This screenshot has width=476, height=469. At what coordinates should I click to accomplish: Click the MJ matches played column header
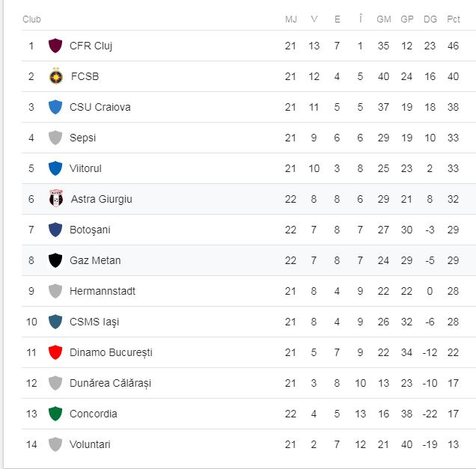(x=291, y=19)
